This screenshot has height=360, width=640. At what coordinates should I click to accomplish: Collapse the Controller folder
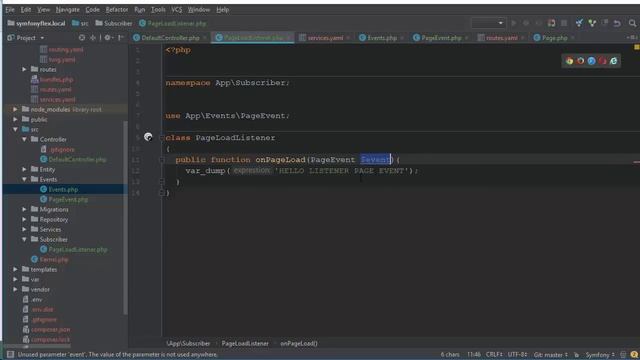tap(24, 139)
